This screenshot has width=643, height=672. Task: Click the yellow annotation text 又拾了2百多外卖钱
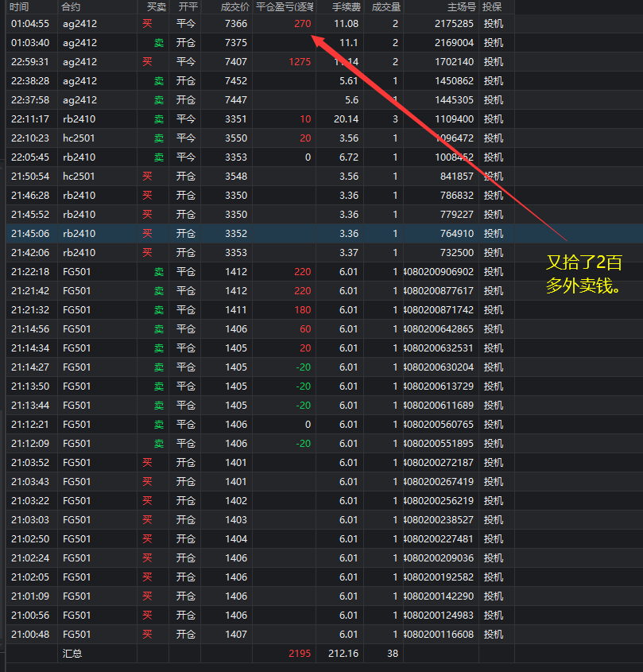click(x=583, y=275)
